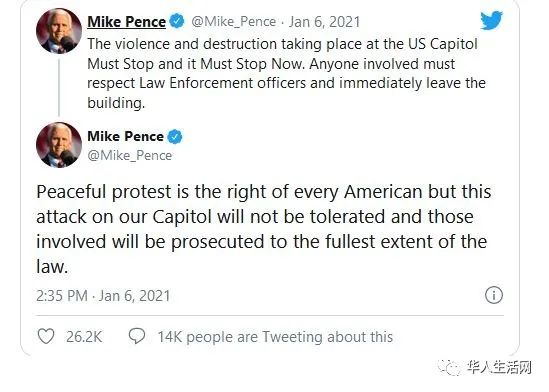The width and height of the screenshot is (549, 392).
Task: Click the WeChat logo in watermark
Action: (449, 367)
